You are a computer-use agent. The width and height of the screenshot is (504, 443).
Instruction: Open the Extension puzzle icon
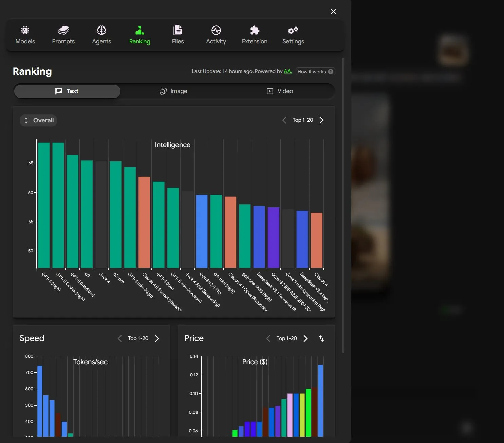tap(254, 35)
